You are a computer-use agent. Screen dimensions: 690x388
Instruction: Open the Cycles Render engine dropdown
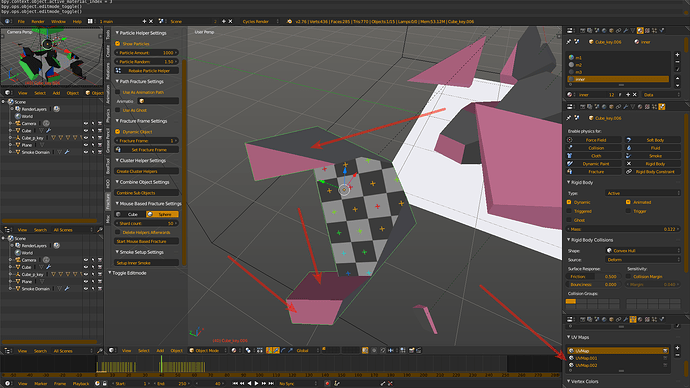(260, 21)
